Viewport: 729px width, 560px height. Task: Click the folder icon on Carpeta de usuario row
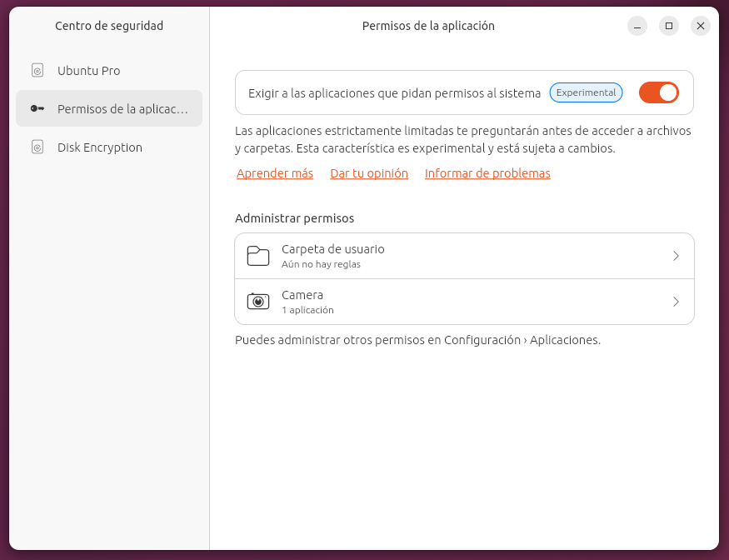click(x=258, y=255)
